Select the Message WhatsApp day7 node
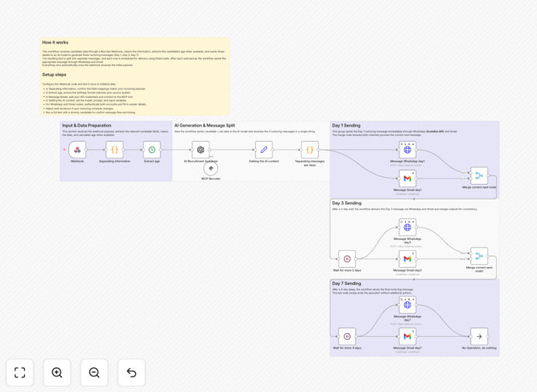537x392 pixels. coord(407,305)
